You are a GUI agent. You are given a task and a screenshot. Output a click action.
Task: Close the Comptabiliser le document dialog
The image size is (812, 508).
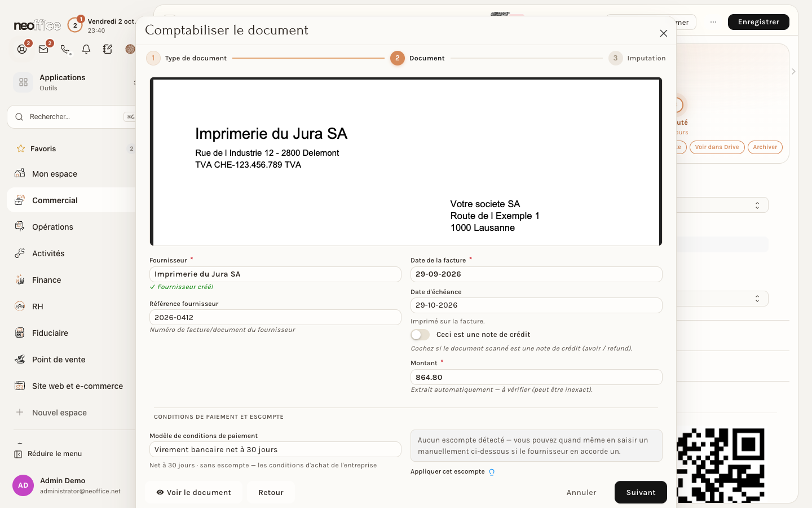tap(664, 33)
